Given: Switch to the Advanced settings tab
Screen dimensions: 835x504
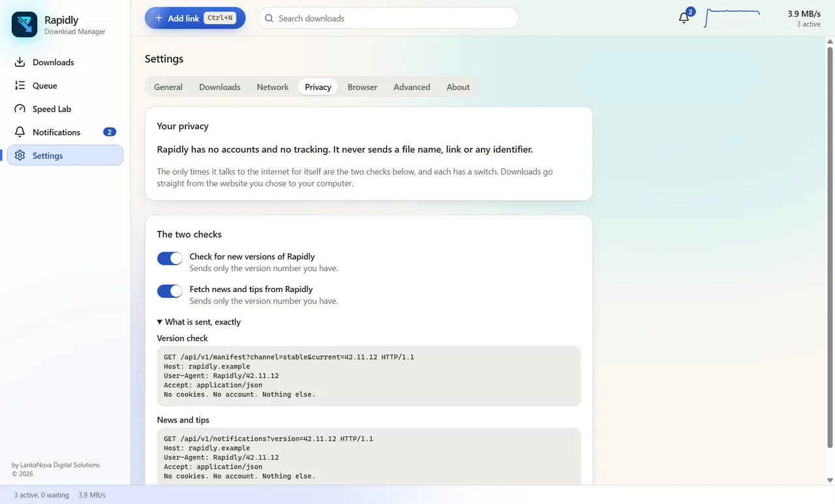Looking at the screenshot, I should [x=412, y=87].
